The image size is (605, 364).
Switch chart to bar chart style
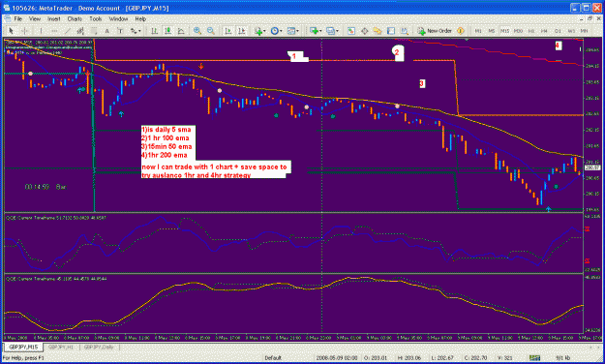154,31
